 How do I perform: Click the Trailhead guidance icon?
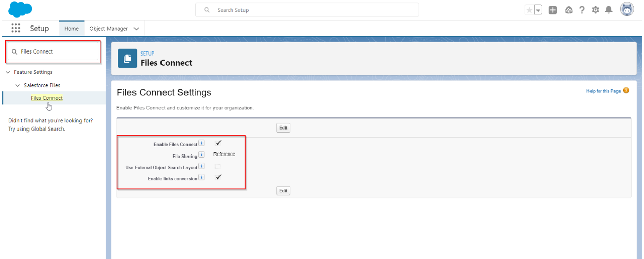pos(568,10)
